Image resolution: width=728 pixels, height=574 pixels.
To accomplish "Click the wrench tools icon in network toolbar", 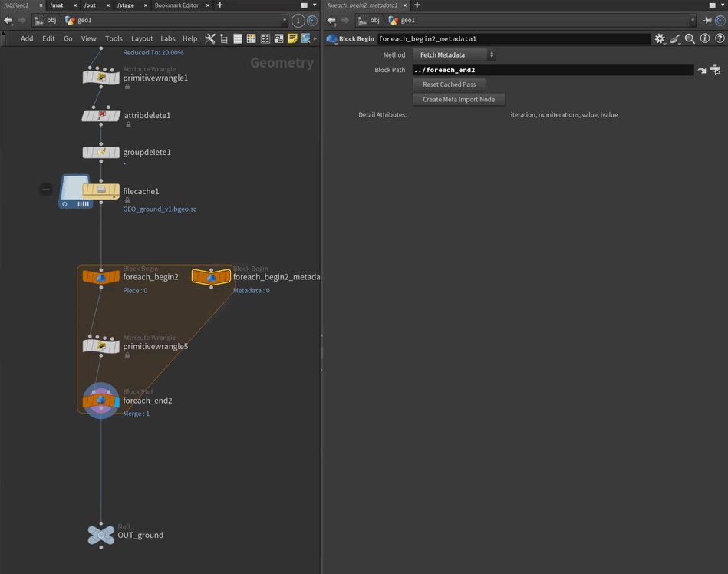I will tap(210, 38).
